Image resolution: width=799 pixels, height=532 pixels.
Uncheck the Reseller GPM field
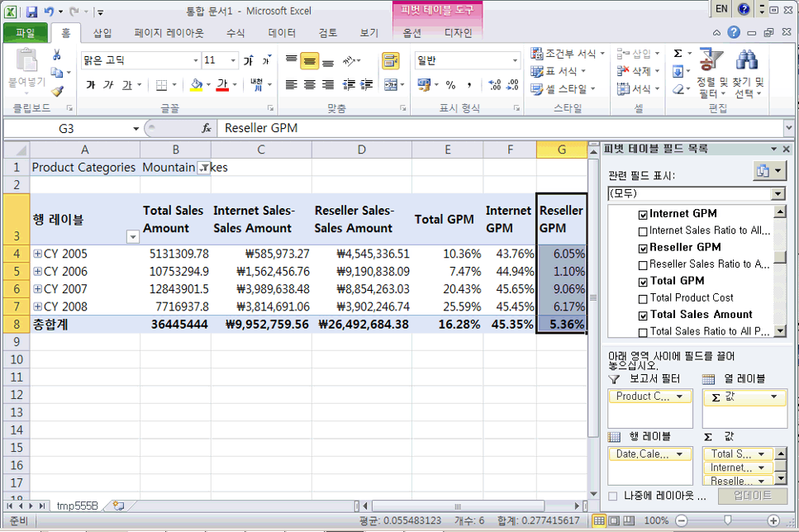643,248
